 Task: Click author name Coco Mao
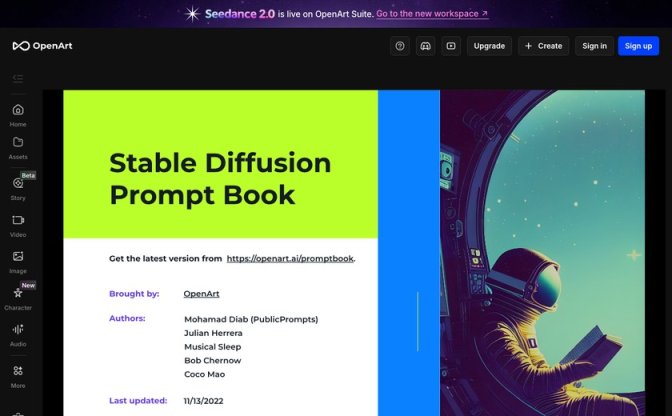(x=204, y=374)
